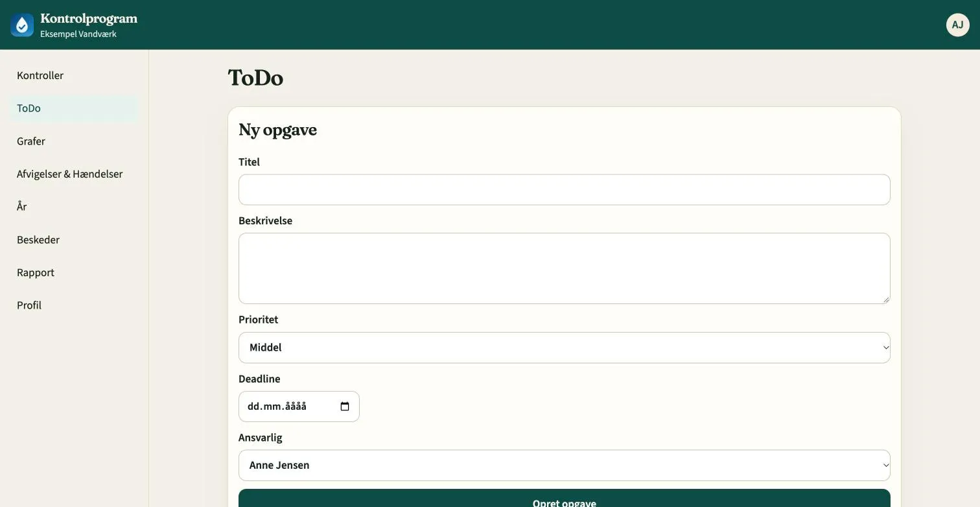The width and height of the screenshot is (980, 507).
Task: Click the ToDo page heading
Action: pos(255,78)
